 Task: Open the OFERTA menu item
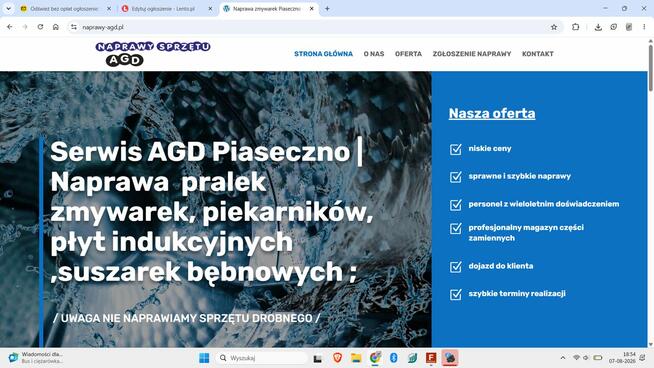408,54
